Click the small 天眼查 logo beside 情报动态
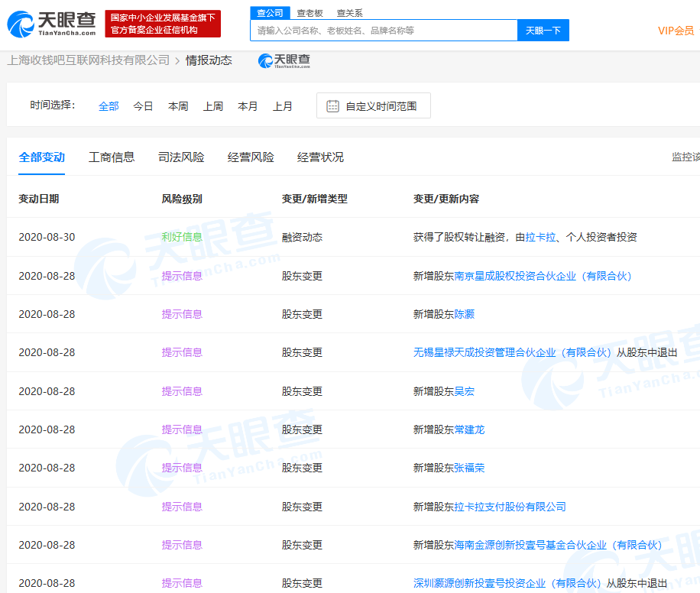 (284, 60)
